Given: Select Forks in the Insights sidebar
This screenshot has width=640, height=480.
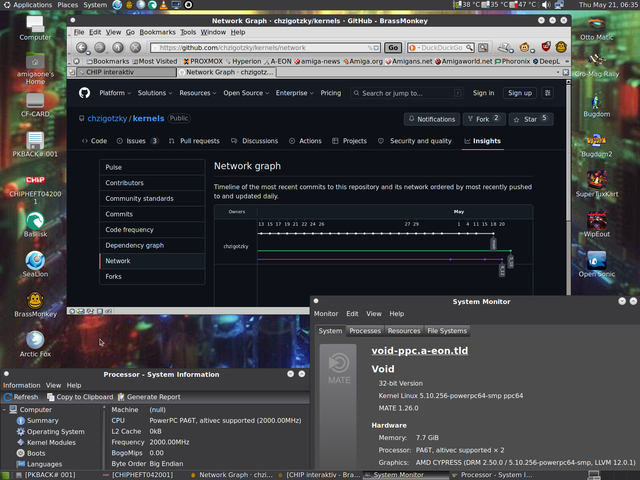Looking at the screenshot, I should click(x=152, y=276).
